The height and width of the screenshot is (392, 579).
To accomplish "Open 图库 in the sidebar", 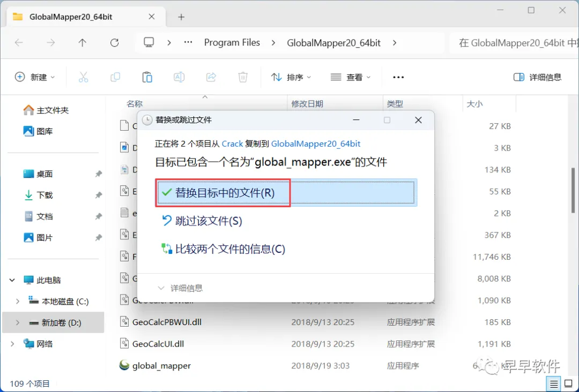I will point(38,131).
